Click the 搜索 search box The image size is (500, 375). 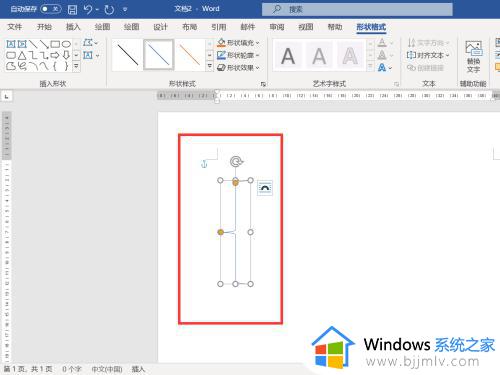coord(357,9)
